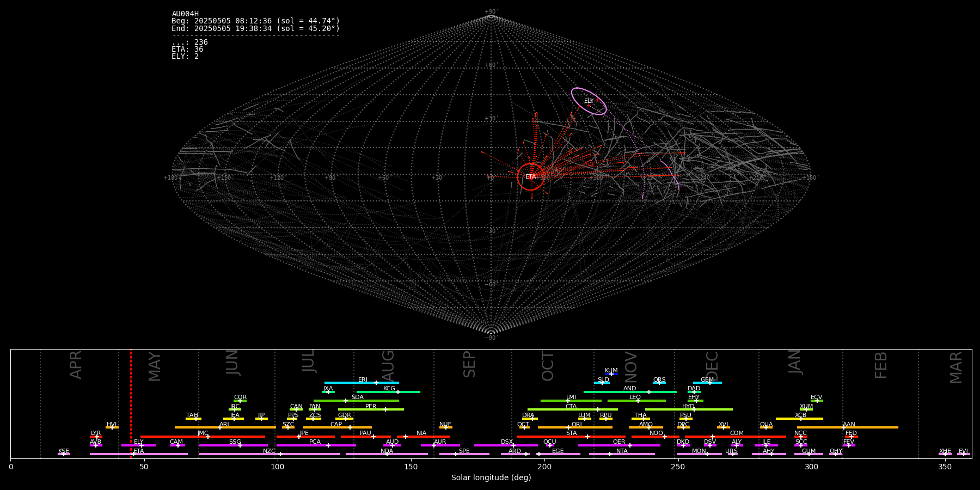Click the MON shower label

tap(699, 451)
